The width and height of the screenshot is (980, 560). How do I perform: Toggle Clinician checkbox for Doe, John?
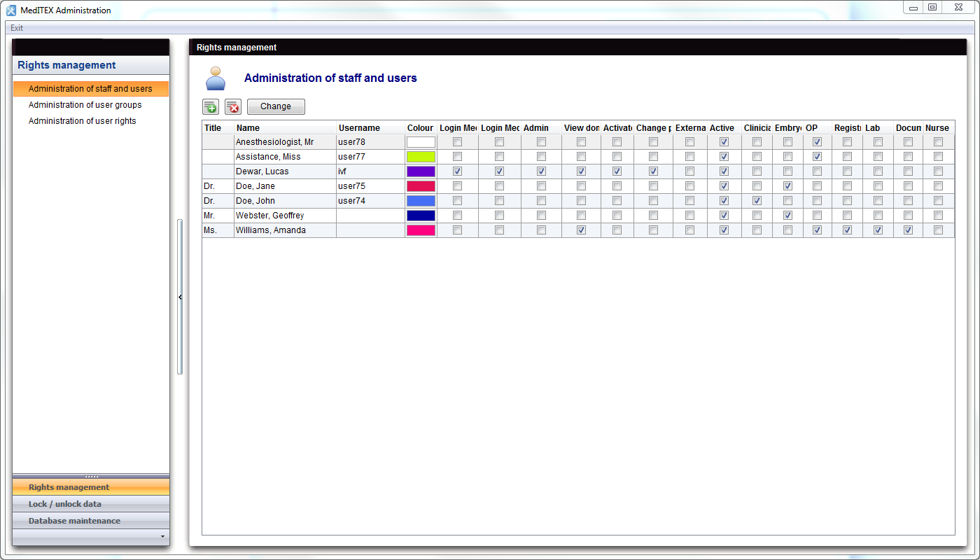[757, 201]
